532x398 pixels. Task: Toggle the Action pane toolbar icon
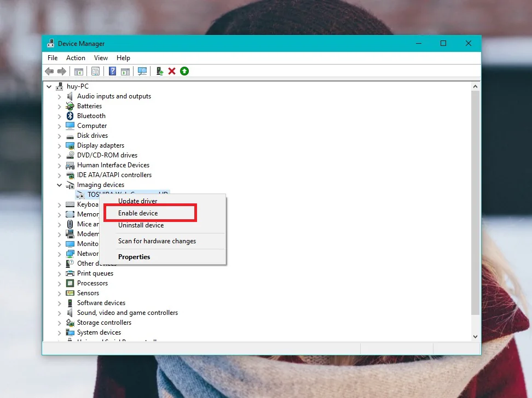[125, 71]
